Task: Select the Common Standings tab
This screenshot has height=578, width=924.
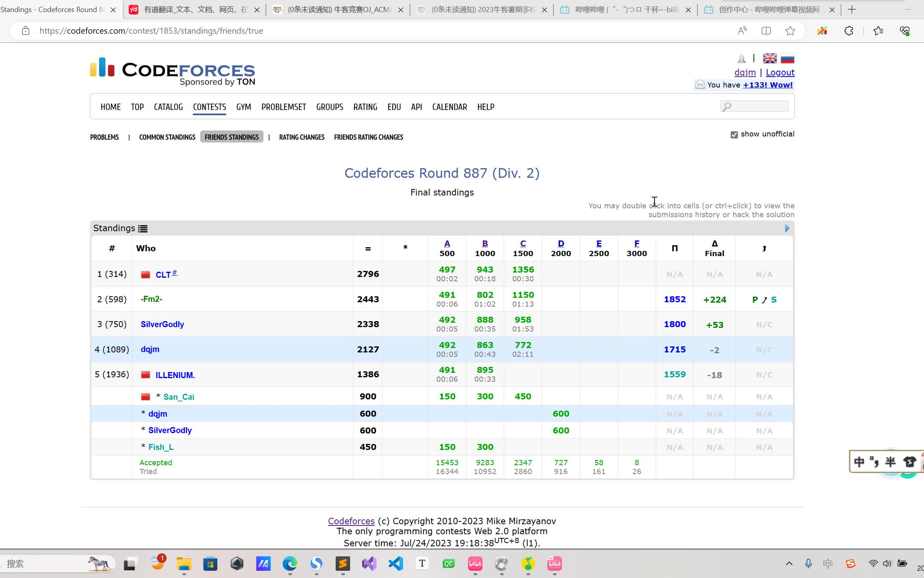Action: 167,136
